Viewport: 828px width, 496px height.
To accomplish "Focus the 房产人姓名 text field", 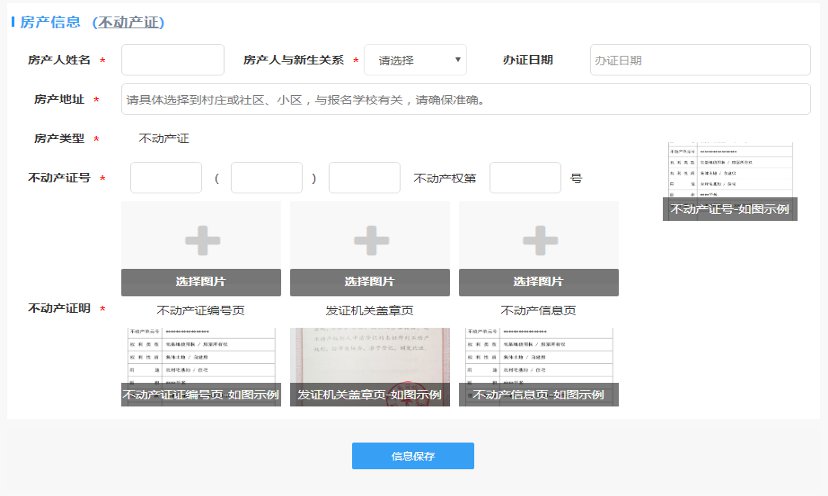I will tap(172, 60).
